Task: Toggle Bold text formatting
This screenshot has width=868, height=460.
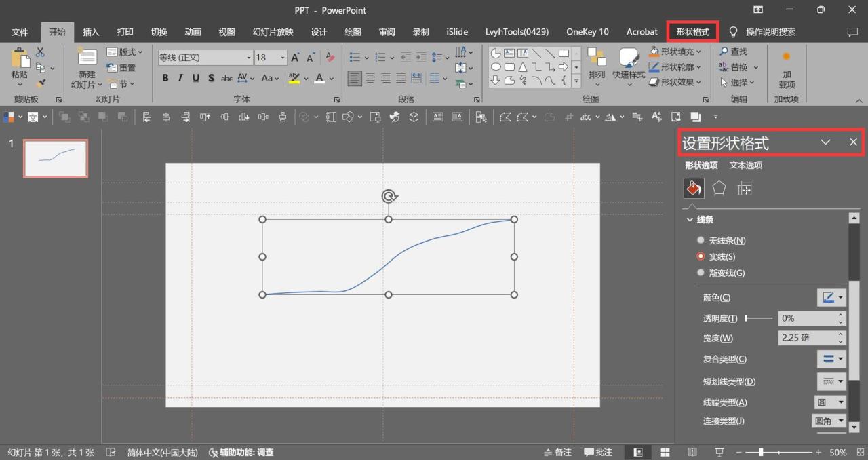Action: (x=165, y=78)
